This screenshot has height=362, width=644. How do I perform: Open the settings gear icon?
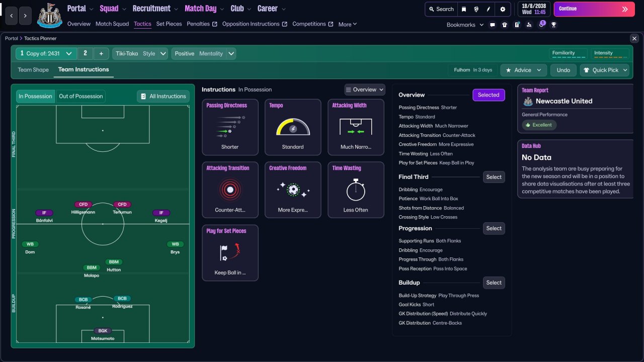503,9
